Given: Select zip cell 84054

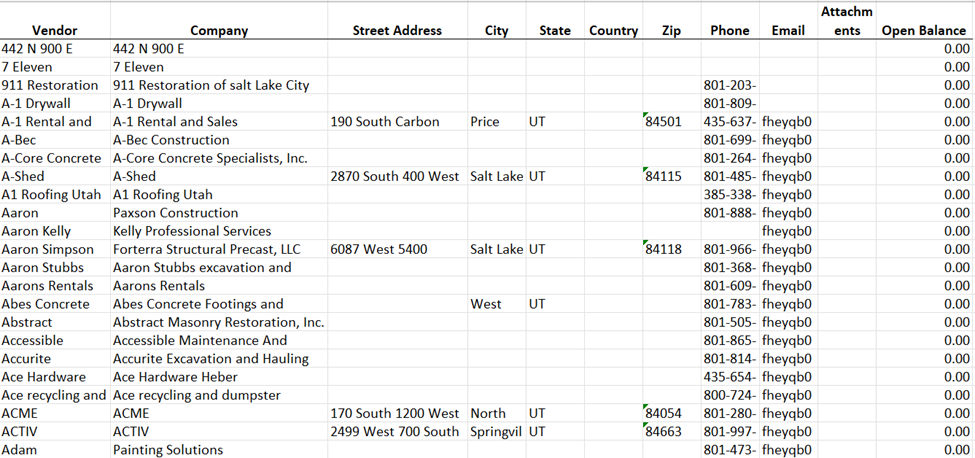Looking at the screenshot, I should [x=672, y=414].
